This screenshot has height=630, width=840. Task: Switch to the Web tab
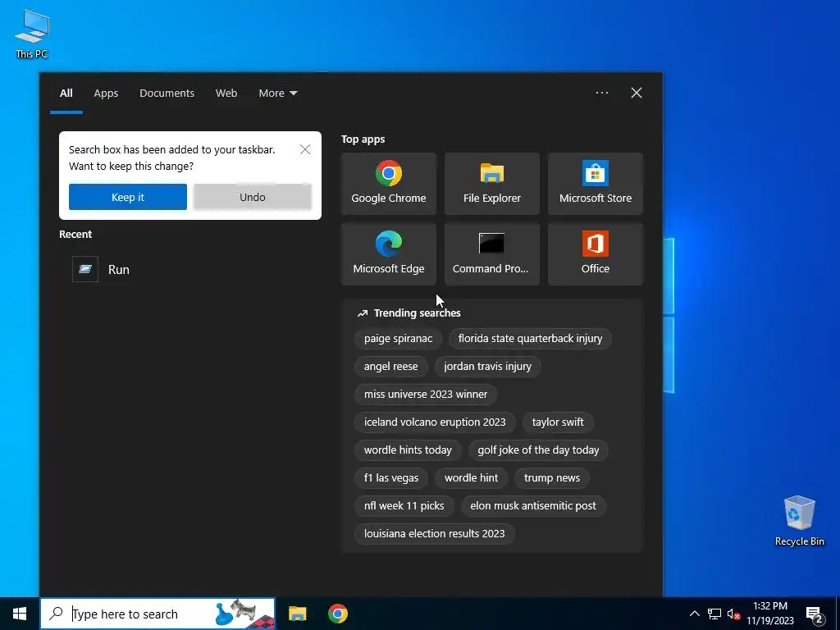226,94
